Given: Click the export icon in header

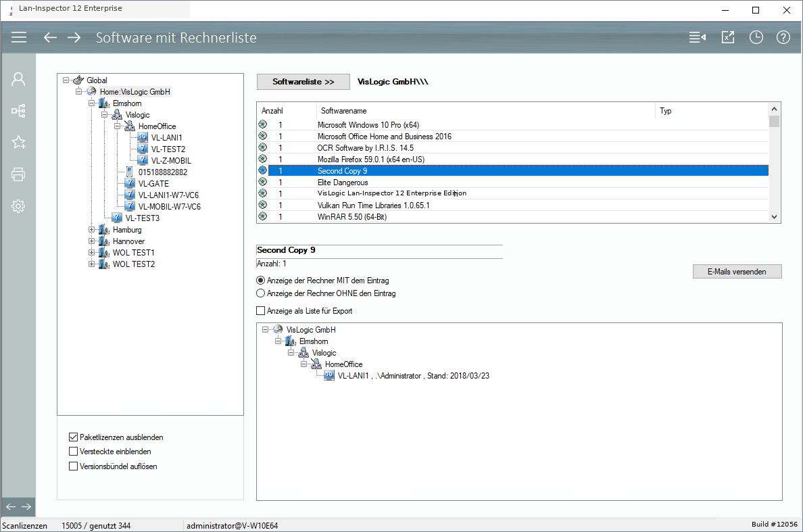Looking at the screenshot, I should (728, 37).
